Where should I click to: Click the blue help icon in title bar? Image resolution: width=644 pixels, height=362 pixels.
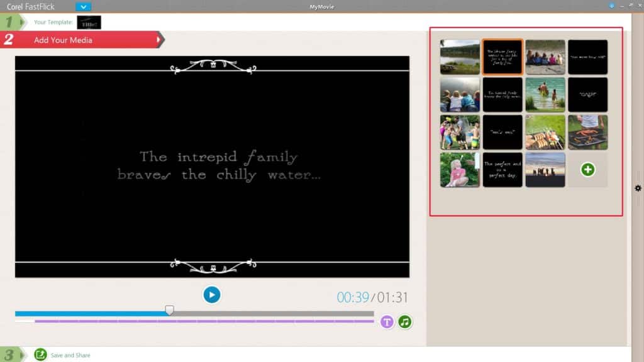pos(611,5)
